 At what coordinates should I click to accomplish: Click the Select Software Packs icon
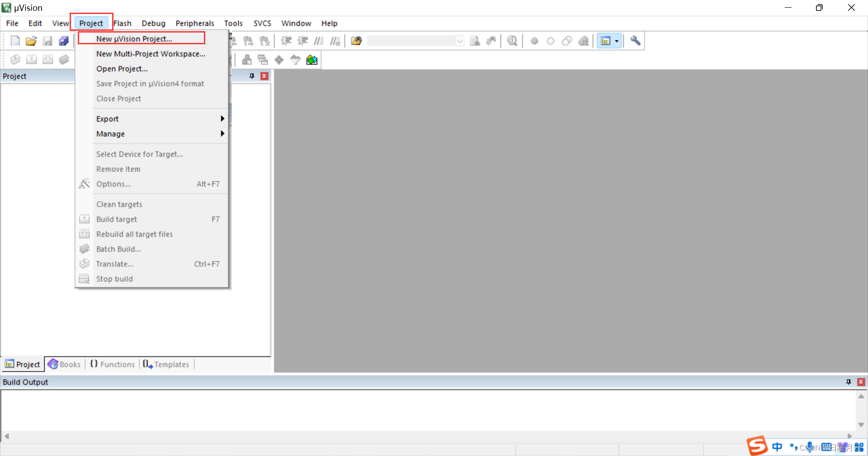(x=295, y=60)
